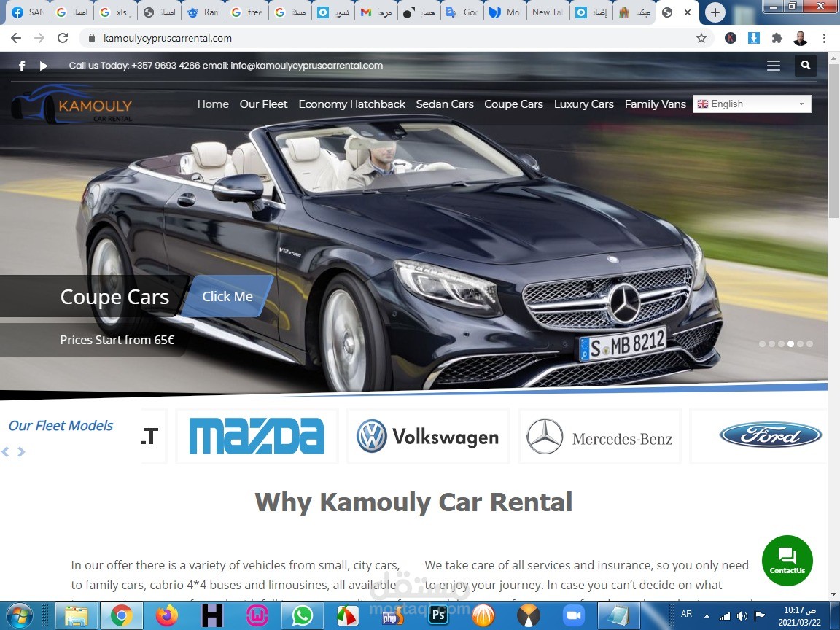The image size is (840, 630).
Task: View site info via the padlock icon
Action: pos(92,38)
